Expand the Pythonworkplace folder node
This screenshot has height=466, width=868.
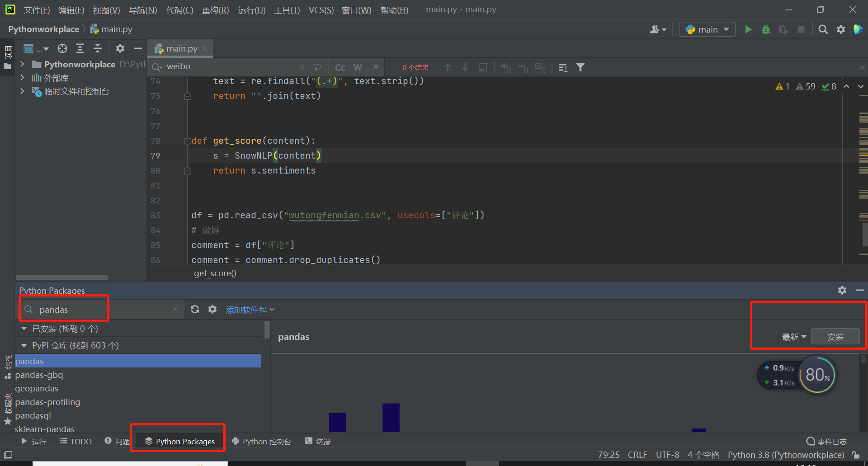pyautogui.click(x=22, y=64)
